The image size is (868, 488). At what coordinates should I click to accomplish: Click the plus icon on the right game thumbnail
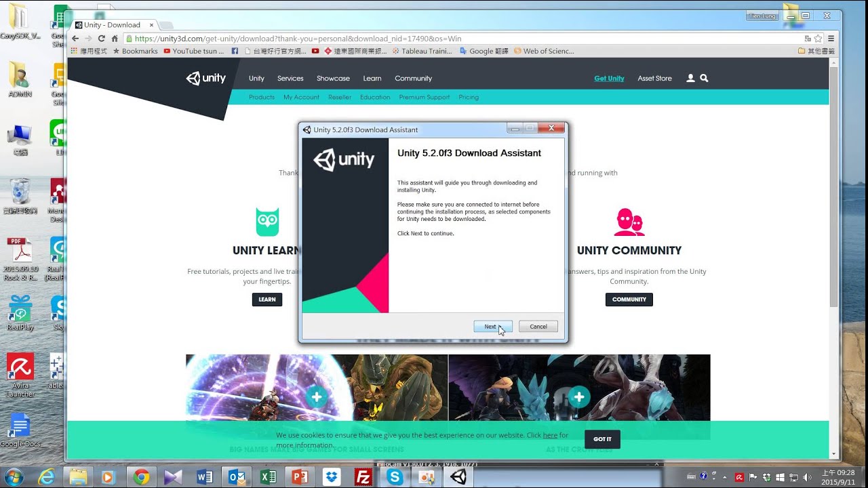coord(578,396)
